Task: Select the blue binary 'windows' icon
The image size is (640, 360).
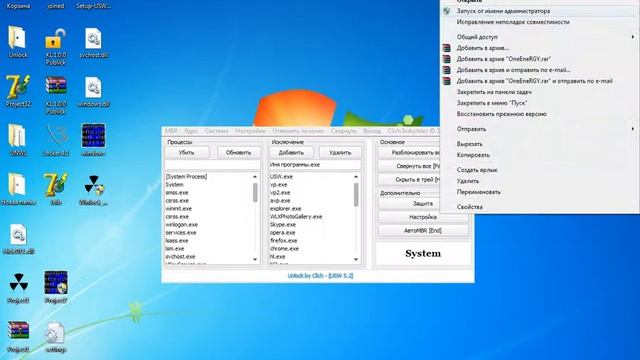Action: click(x=93, y=136)
